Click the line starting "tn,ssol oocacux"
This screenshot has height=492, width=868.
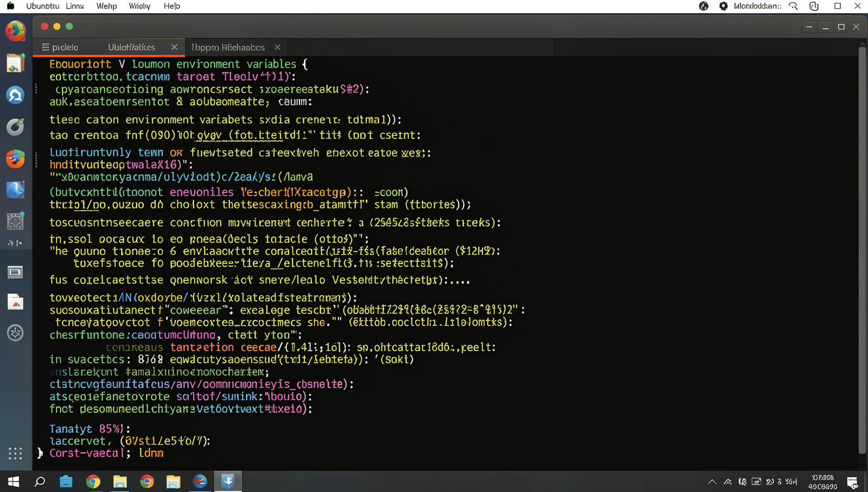tap(209, 239)
